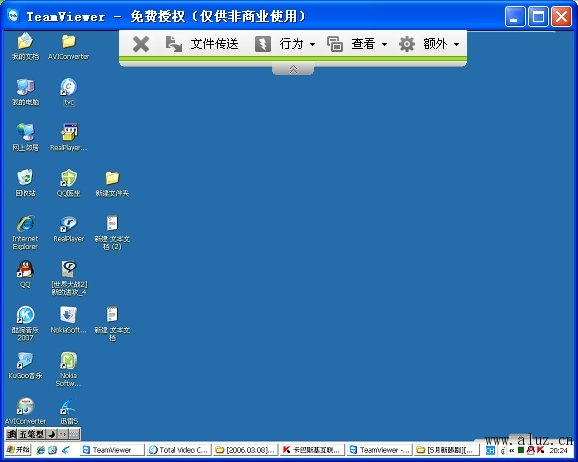The image size is (578, 462).
Task: Minimize the TeamViewer window
Action: [x=515, y=17]
